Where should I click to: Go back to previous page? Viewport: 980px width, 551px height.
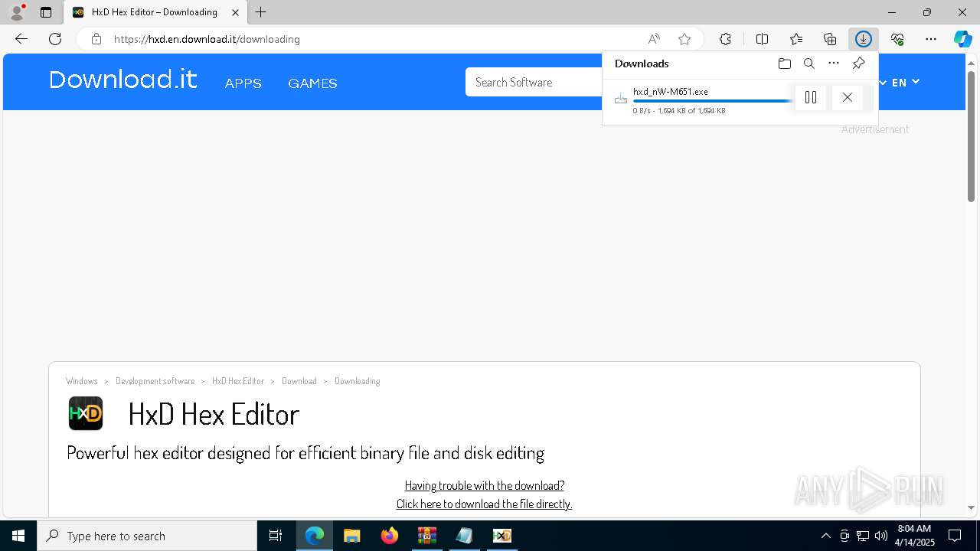pyautogui.click(x=21, y=39)
